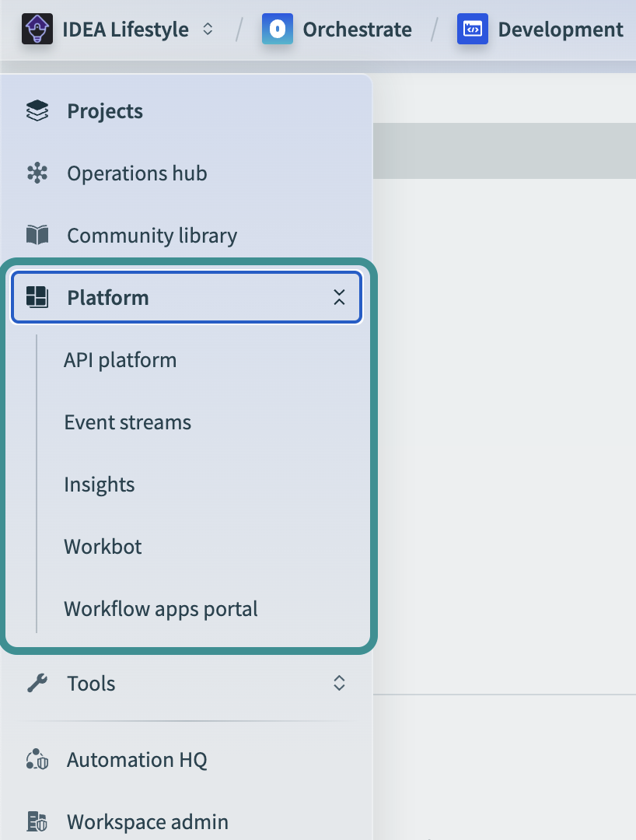Click the Automation HQ icon
Image resolution: width=636 pixels, height=840 pixels.
click(x=37, y=759)
